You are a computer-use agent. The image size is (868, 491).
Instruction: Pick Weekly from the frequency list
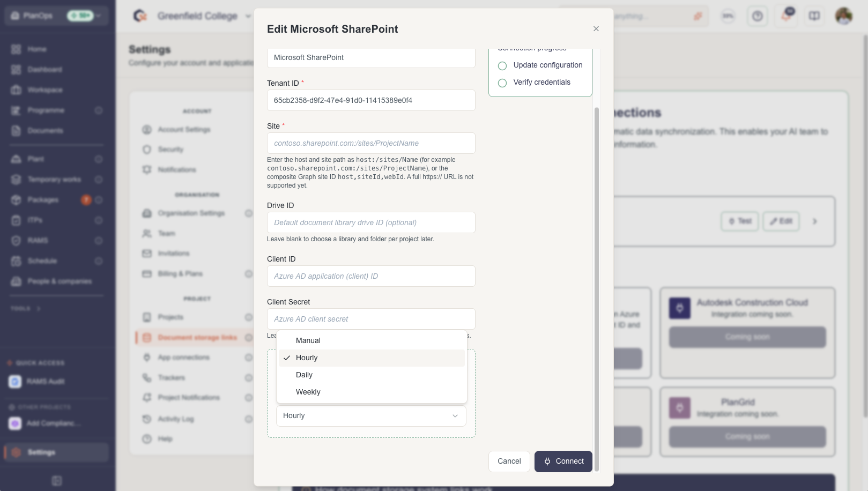372,392
